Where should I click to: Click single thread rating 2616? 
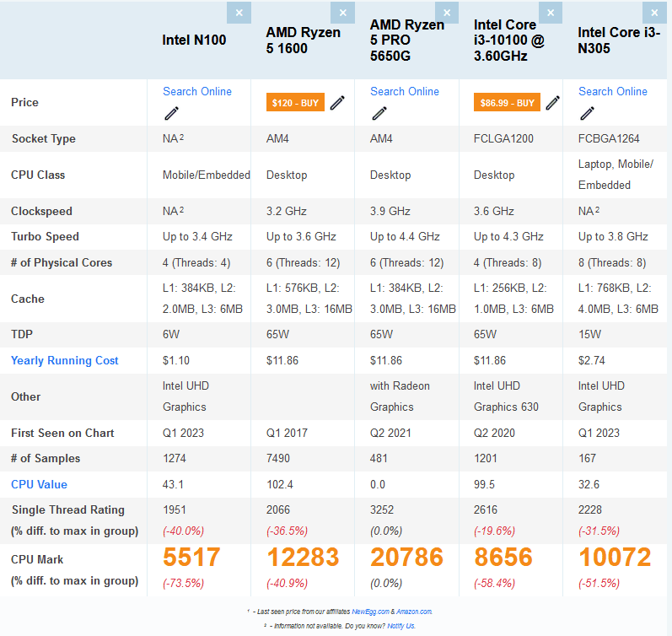click(486, 510)
